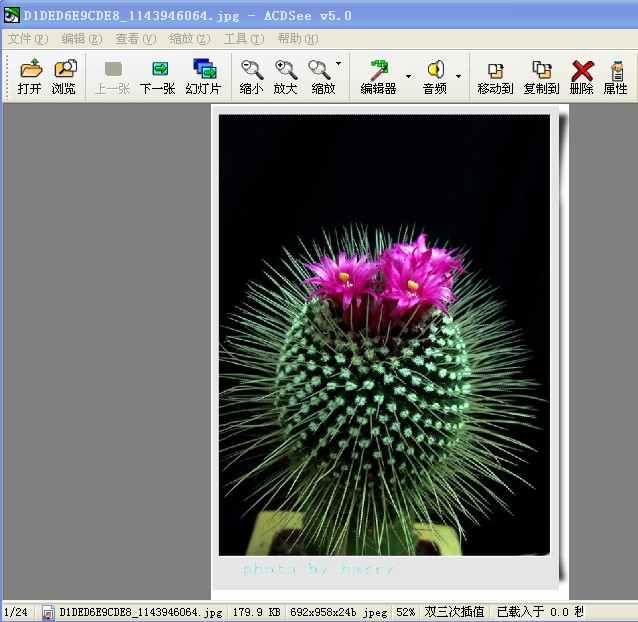Click the 移动到 (Move to) icon
The height and width of the screenshot is (622, 638).
[495, 76]
